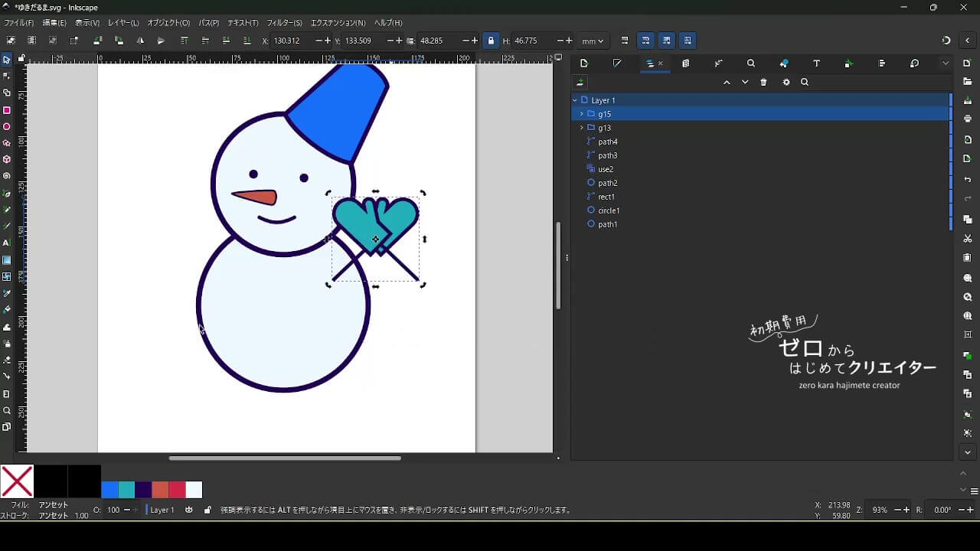Open the mm units dropdown

593,41
